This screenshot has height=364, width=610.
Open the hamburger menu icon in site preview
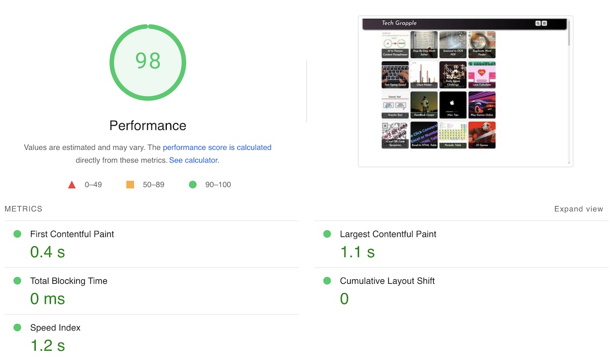click(544, 23)
